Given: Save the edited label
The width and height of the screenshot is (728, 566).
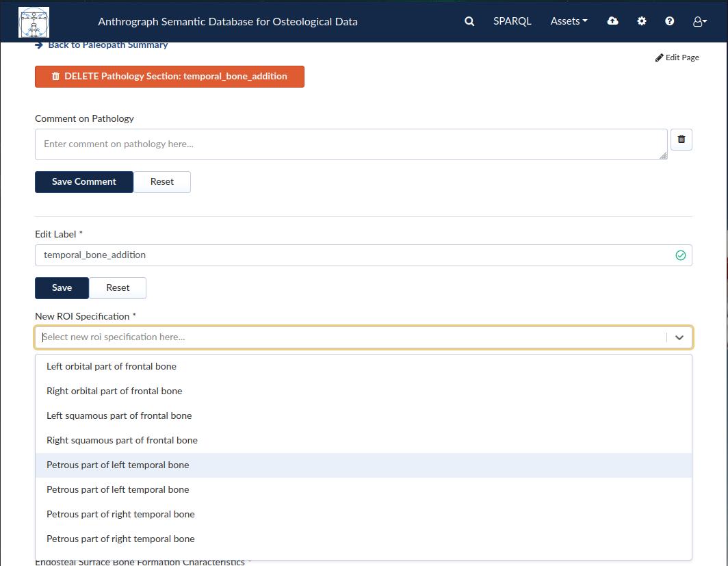Looking at the screenshot, I should point(62,288).
